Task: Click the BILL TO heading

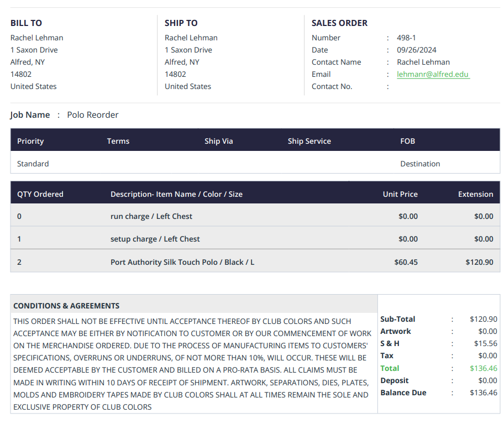Action: tap(26, 23)
